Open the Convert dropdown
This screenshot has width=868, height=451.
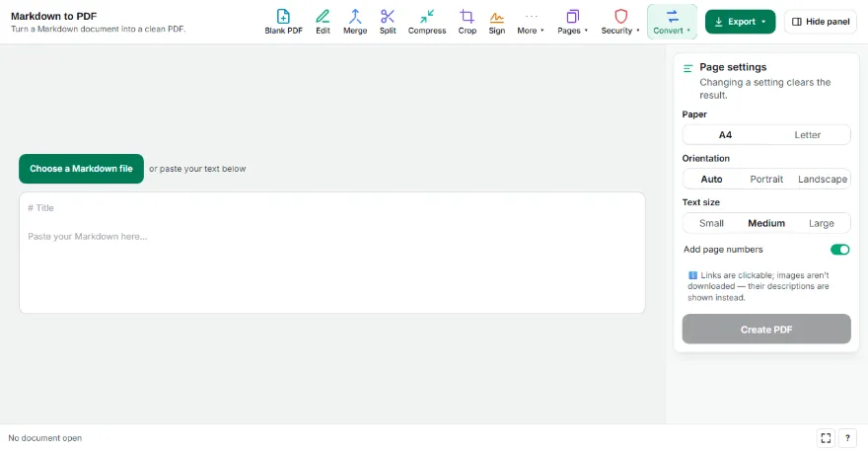click(672, 22)
